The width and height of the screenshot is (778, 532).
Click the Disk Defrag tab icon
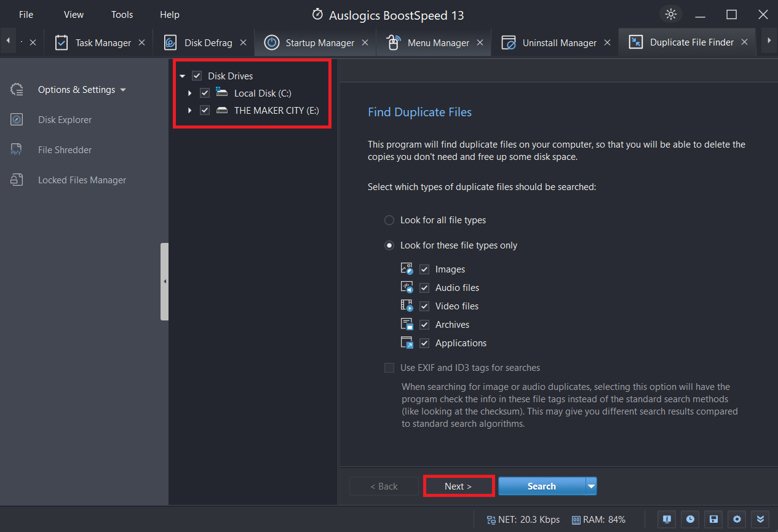click(x=170, y=42)
